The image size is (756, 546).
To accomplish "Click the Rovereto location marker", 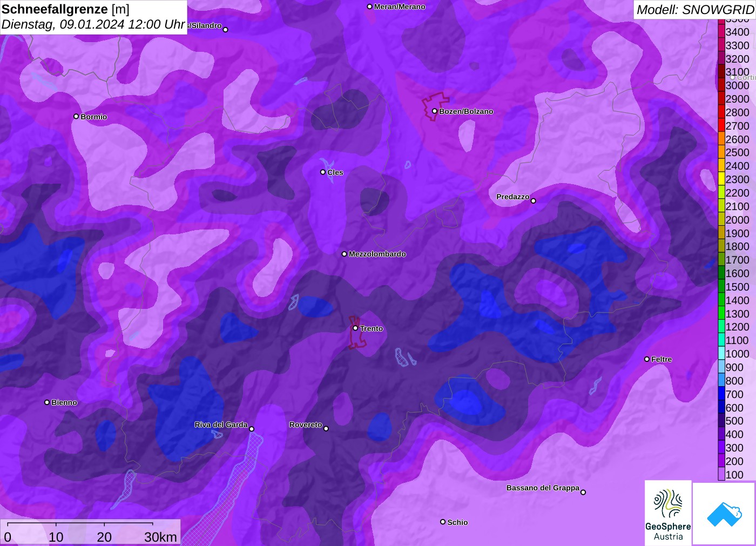I will tap(326, 429).
